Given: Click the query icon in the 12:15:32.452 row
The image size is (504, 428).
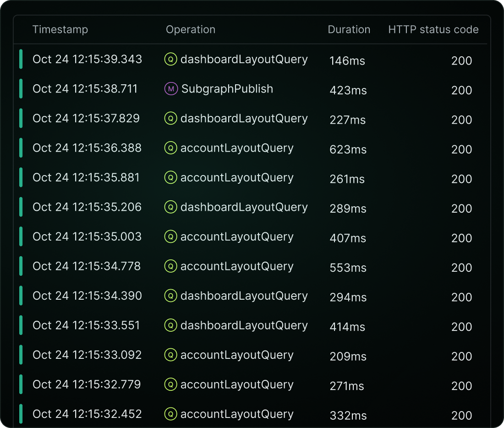Looking at the screenshot, I should coord(171,414).
